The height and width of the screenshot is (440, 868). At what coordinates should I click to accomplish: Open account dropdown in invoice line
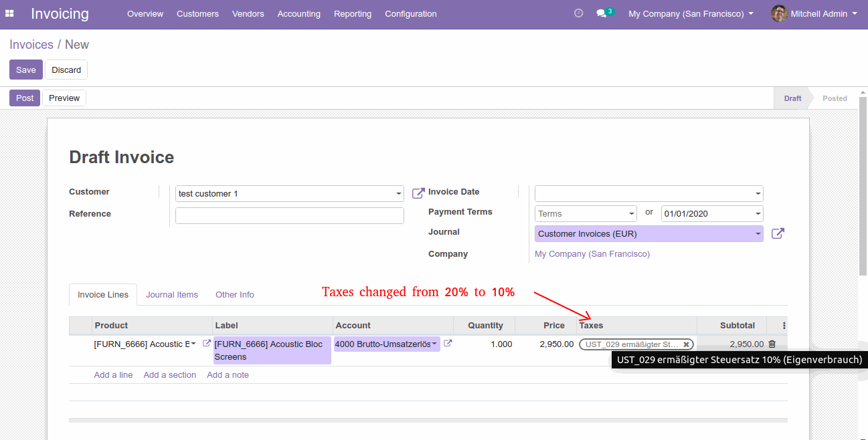(x=434, y=344)
